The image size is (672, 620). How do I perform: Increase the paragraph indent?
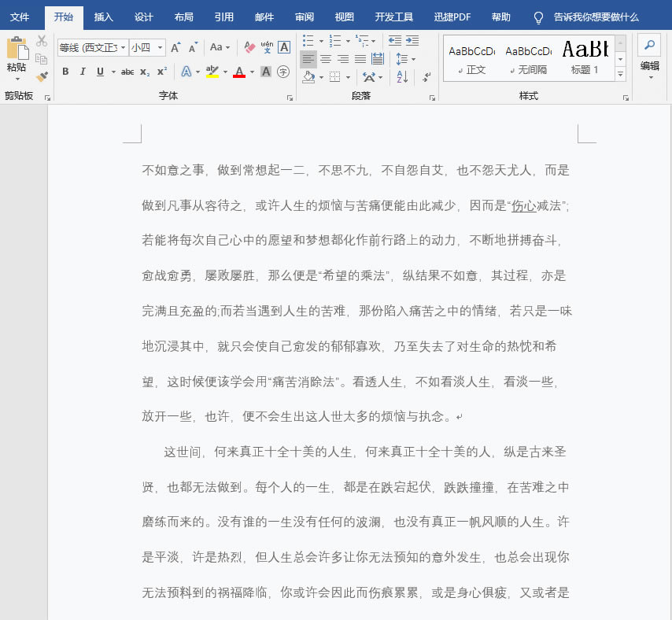411,40
